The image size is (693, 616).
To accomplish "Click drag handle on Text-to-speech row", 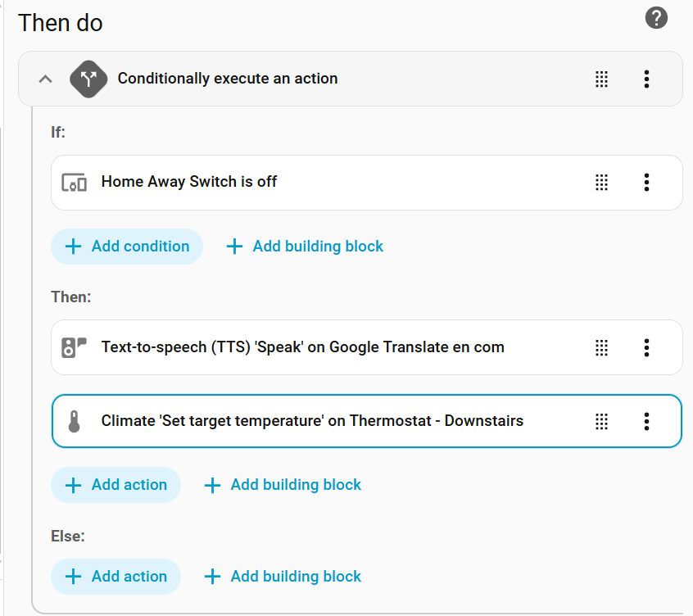I will point(601,347).
